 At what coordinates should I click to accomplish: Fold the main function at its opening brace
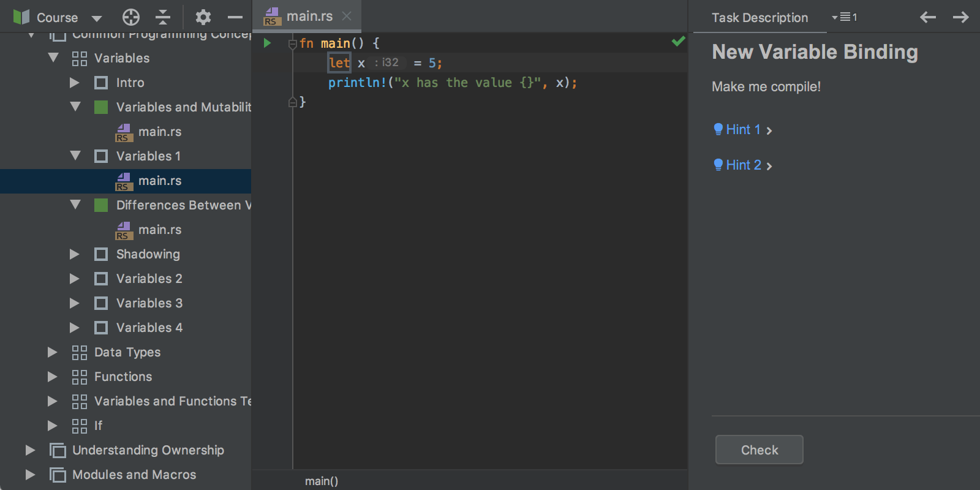coord(293,43)
